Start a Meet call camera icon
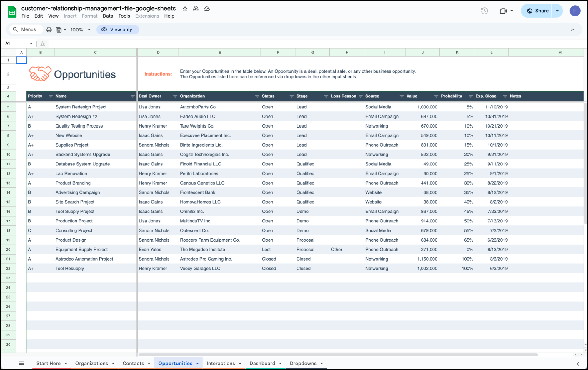This screenshot has height=370, width=588. click(503, 11)
